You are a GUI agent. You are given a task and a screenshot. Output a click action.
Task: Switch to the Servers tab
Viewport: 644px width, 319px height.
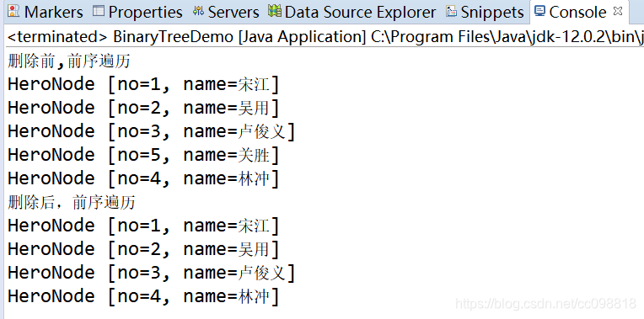[x=226, y=12]
